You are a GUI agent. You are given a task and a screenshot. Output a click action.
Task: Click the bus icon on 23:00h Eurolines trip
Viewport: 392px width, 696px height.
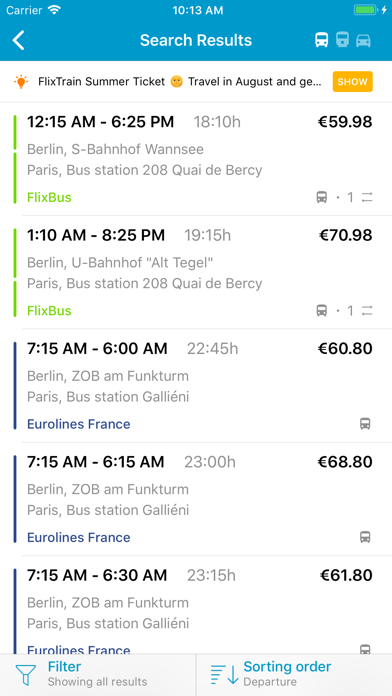(365, 537)
